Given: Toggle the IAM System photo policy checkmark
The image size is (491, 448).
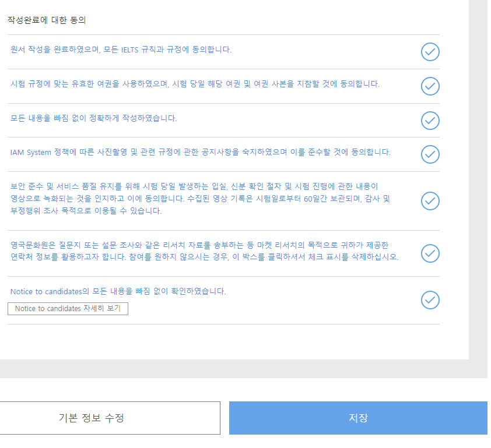Looking at the screenshot, I should [430, 154].
